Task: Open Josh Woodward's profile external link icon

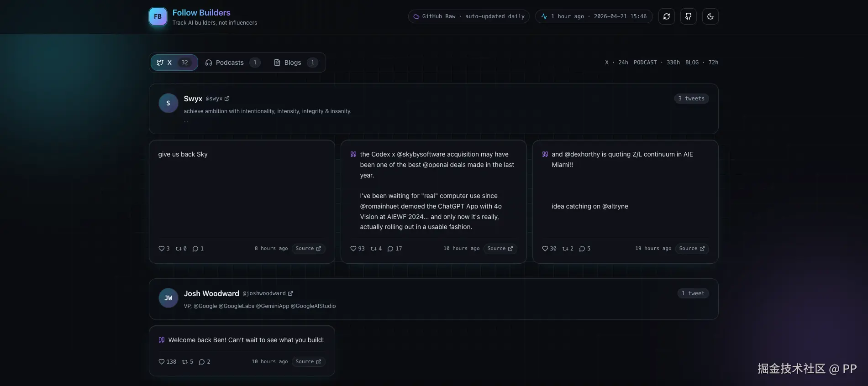Action: pos(290,293)
